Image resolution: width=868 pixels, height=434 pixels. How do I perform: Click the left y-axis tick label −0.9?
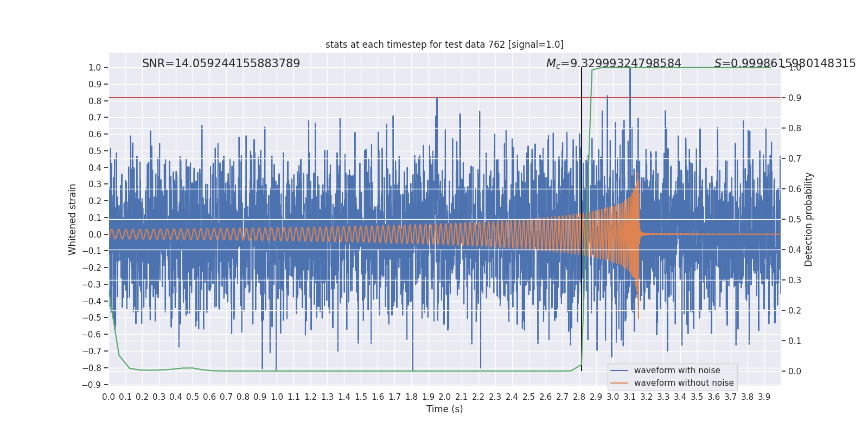(92, 385)
